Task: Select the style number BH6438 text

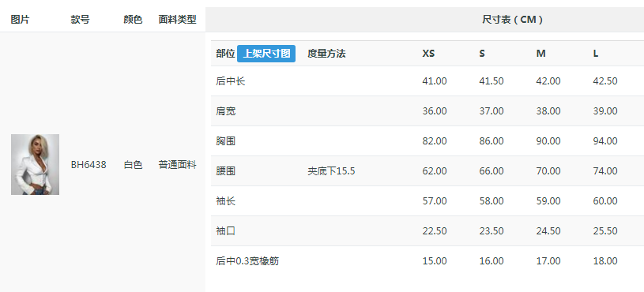Action: pyautogui.click(x=89, y=165)
